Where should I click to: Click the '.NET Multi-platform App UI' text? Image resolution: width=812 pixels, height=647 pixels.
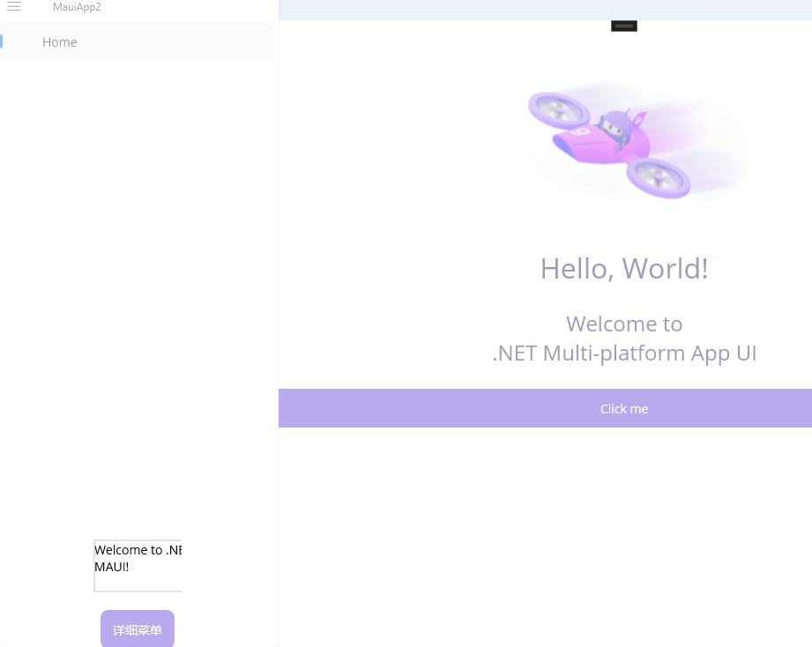624,353
